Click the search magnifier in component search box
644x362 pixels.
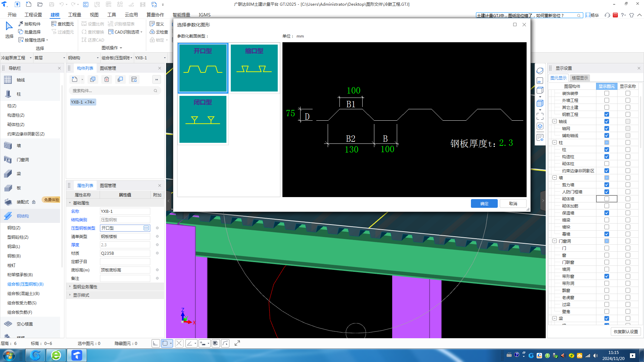(x=155, y=90)
